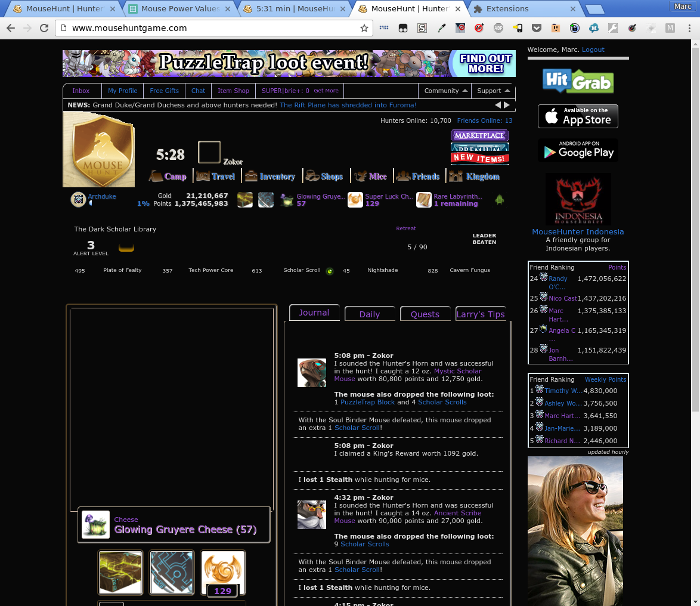This screenshot has height=606, width=700.
Task: Switch to the Mouse Power Values tab
Action: 180,8
